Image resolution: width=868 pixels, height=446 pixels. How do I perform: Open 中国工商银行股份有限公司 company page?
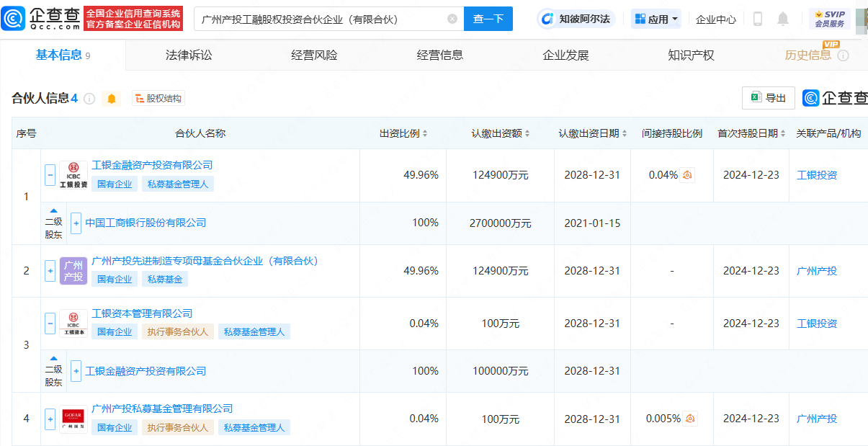point(146,223)
